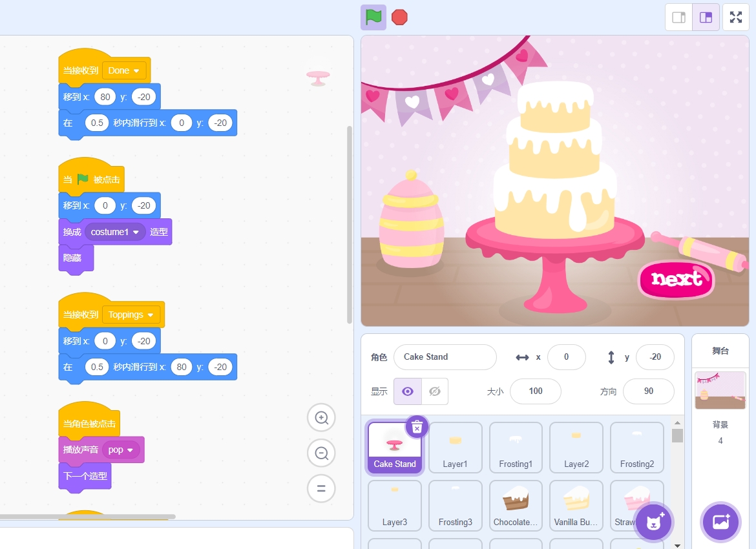Viewport: 756px width, 549px height.
Task: Zoom in on the code workspace
Action: pos(321,418)
